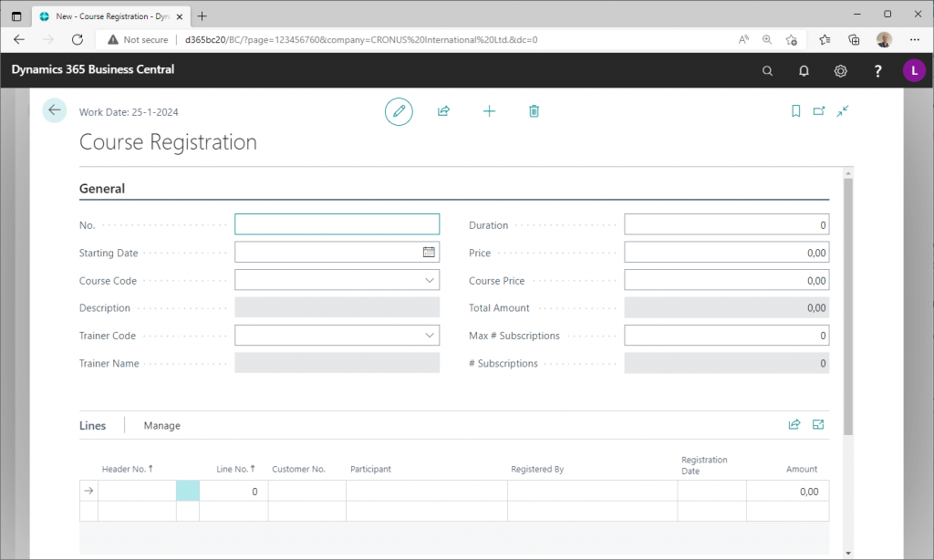Add this page to browser favorites
This screenshot has width=934, height=560.
791,39
